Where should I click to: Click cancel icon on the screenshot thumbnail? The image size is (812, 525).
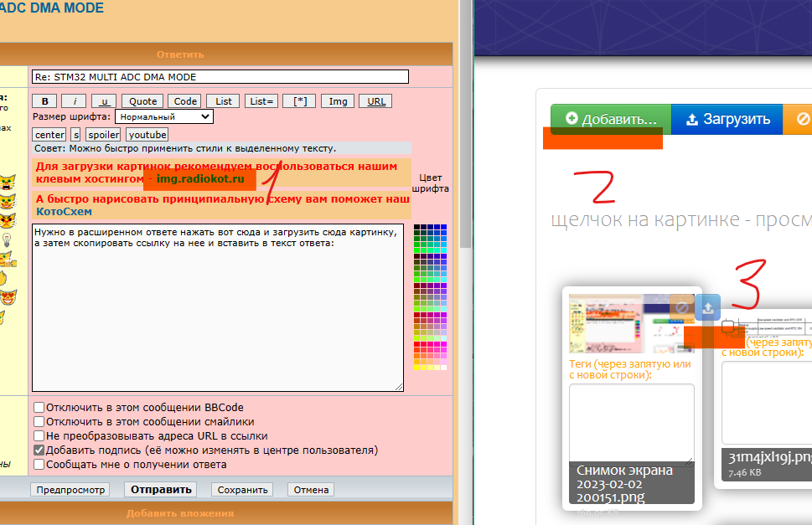coord(681,307)
